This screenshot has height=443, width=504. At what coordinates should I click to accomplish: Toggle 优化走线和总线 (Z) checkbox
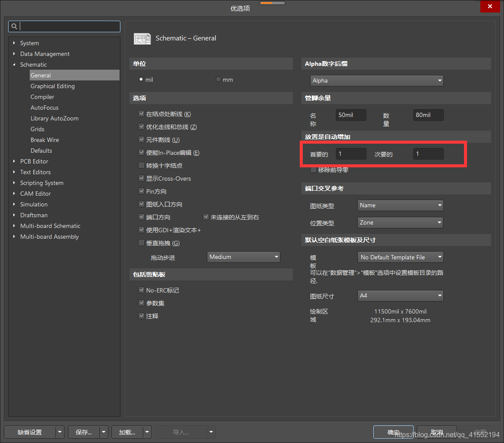tap(141, 126)
